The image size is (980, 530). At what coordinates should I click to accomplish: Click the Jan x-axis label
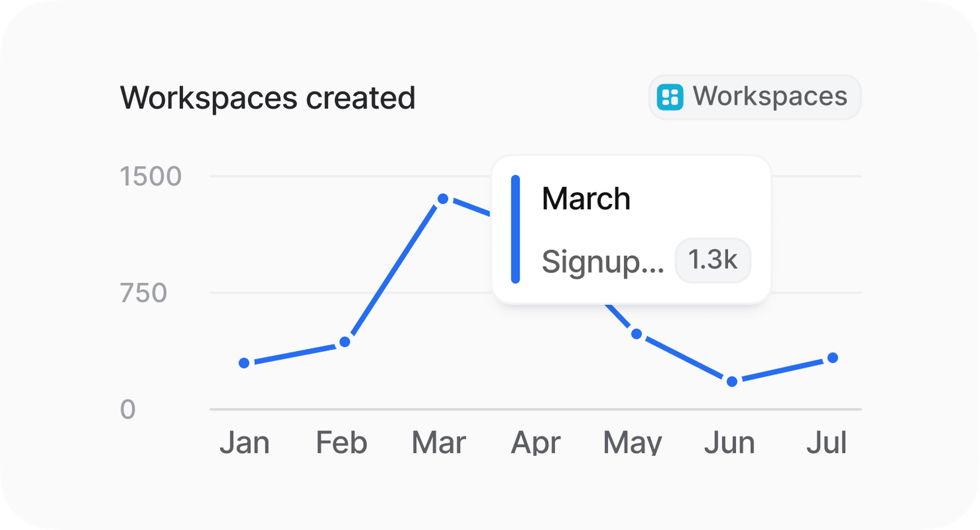point(245,443)
